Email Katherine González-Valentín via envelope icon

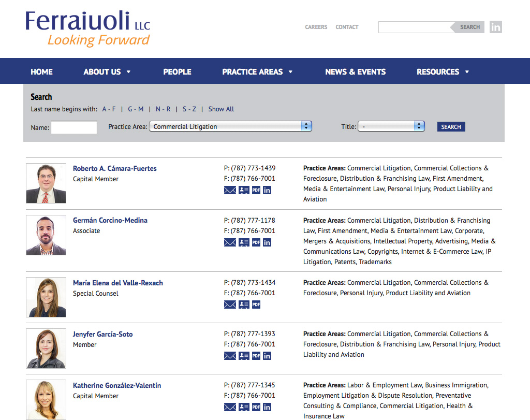click(230, 408)
